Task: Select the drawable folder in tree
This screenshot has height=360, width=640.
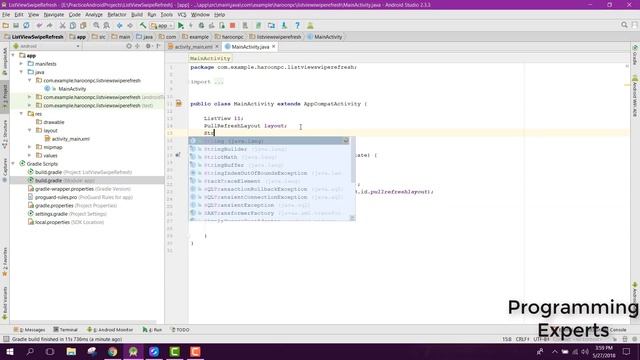Action: coord(54,122)
